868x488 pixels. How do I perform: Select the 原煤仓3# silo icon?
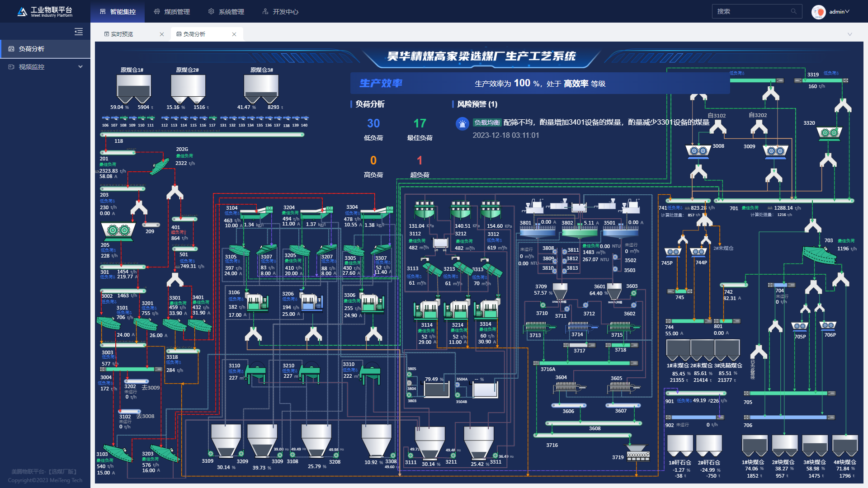[261, 89]
